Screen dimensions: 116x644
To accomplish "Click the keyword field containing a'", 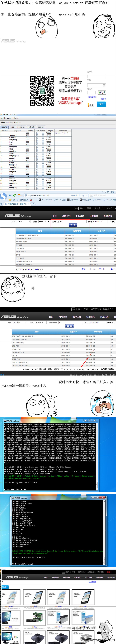I will click(71, 322).
